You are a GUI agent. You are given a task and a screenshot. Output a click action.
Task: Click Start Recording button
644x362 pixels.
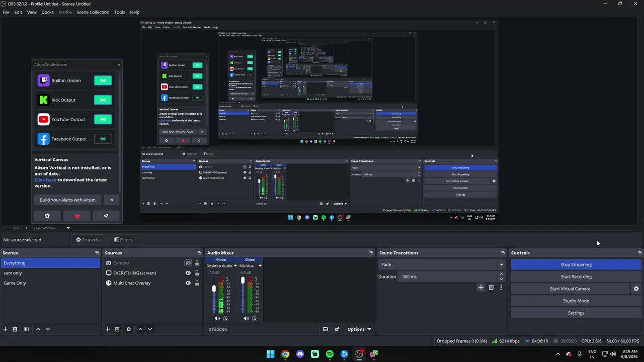click(576, 277)
